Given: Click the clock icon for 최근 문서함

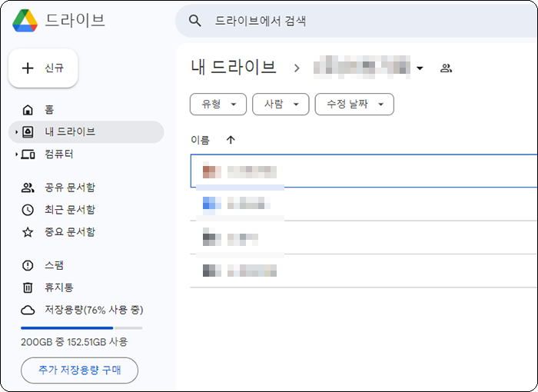Looking at the screenshot, I should [x=28, y=210].
